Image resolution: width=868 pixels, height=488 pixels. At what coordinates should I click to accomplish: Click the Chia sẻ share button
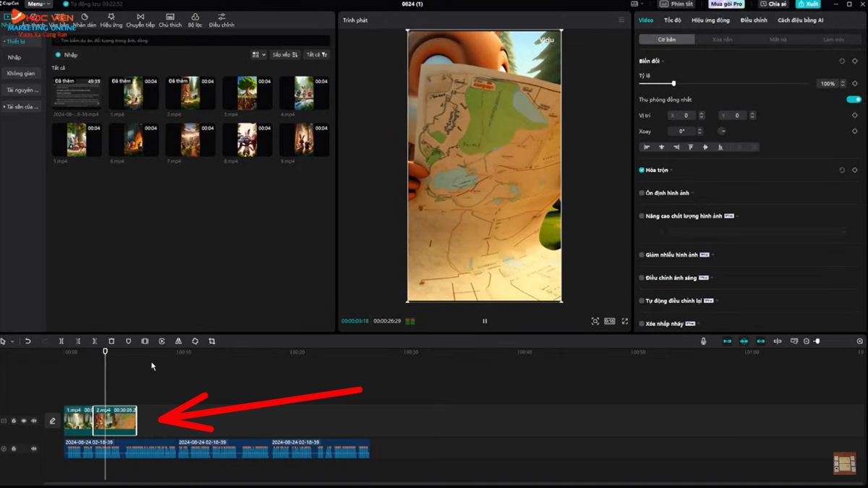[x=773, y=4]
